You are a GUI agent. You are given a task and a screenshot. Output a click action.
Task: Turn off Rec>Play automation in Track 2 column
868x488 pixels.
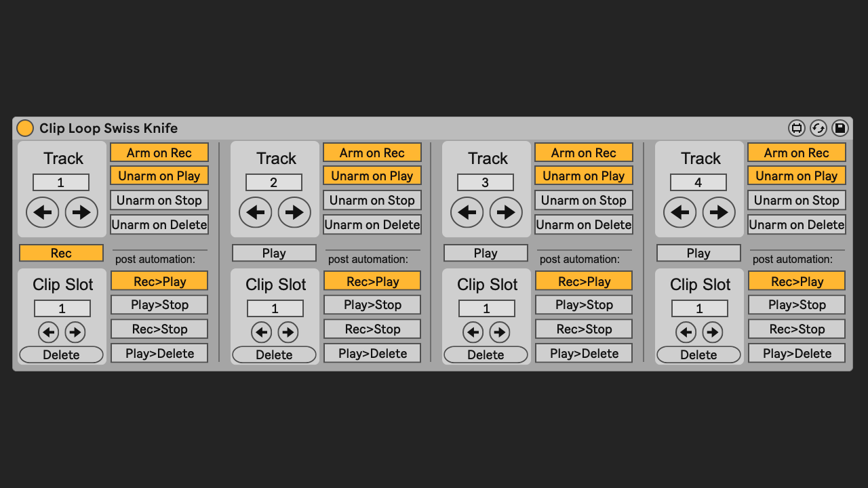point(372,281)
